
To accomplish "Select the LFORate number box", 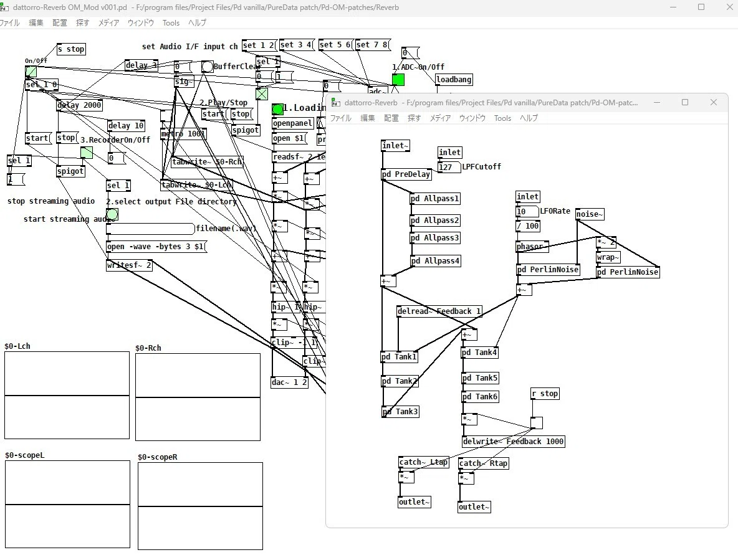I will point(527,212).
